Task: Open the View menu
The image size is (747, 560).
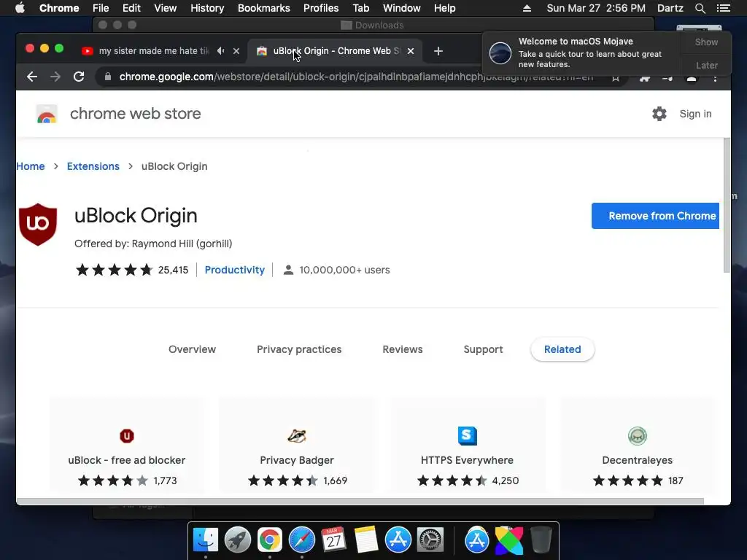Action: (166, 8)
